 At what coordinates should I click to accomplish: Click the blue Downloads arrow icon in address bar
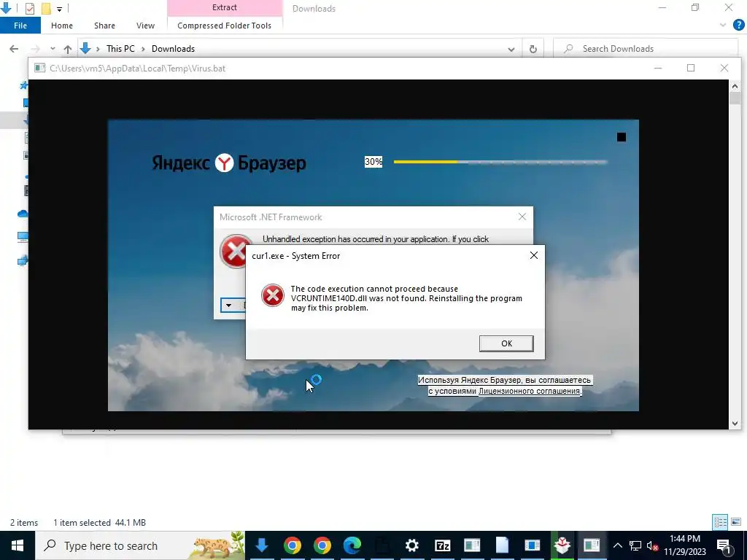click(x=85, y=49)
